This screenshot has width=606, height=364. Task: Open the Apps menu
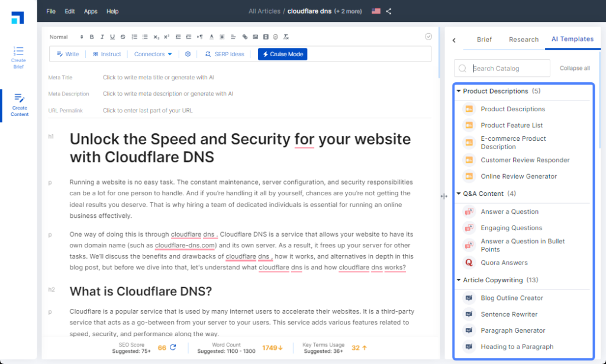[x=91, y=11]
